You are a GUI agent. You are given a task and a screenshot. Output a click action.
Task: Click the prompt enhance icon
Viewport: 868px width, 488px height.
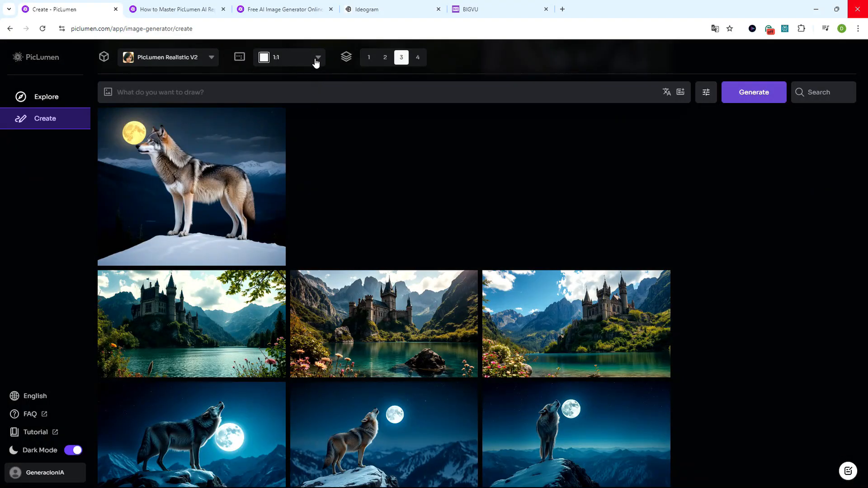pyautogui.click(x=680, y=92)
